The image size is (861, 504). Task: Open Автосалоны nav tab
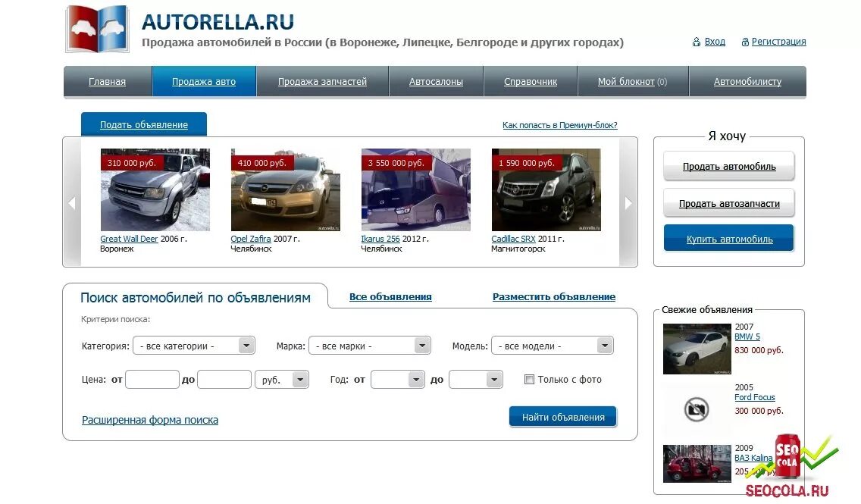click(436, 81)
